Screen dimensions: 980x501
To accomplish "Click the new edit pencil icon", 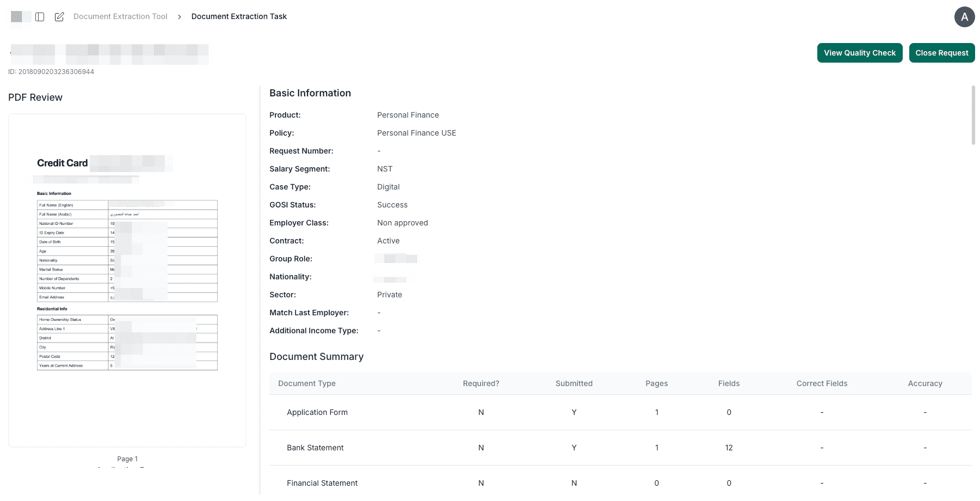I will coord(59,17).
